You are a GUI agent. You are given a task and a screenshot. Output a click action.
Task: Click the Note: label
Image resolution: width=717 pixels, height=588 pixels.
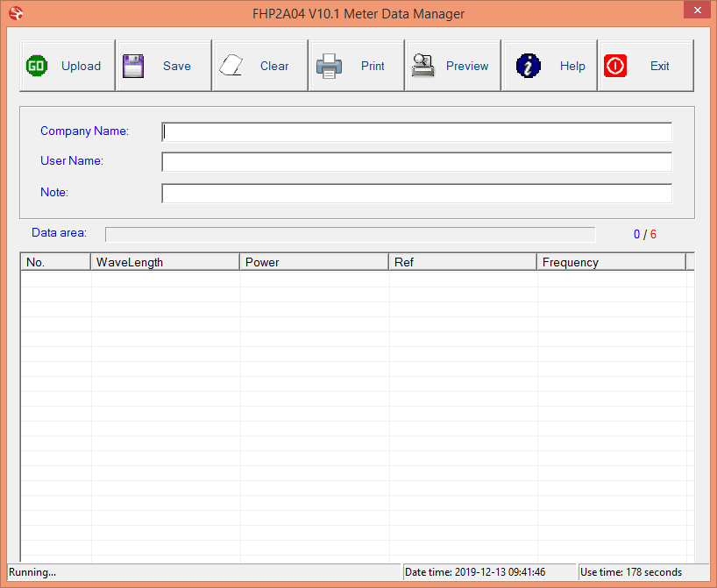coord(54,192)
